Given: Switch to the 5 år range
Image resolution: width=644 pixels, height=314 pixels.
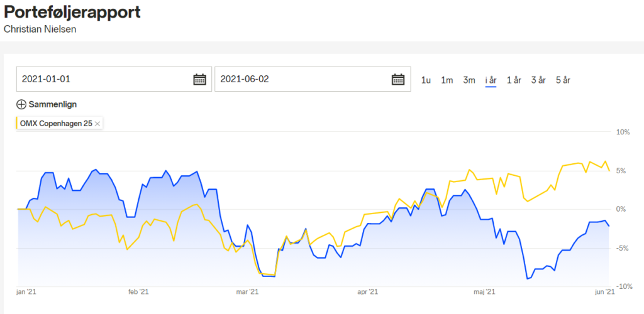Looking at the screenshot, I should tap(563, 80).
